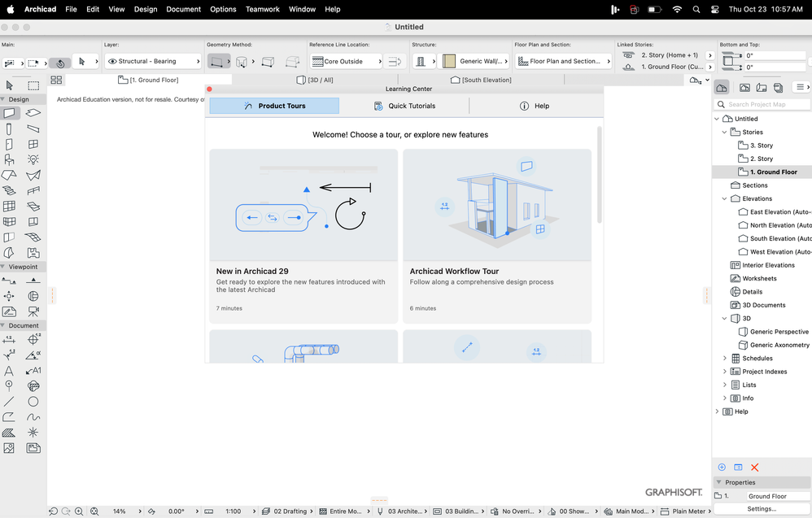The width and height of the screenshot is (812, 518).
Task: Start the Archicad Workflow Tour card
Action: (497, 237)
